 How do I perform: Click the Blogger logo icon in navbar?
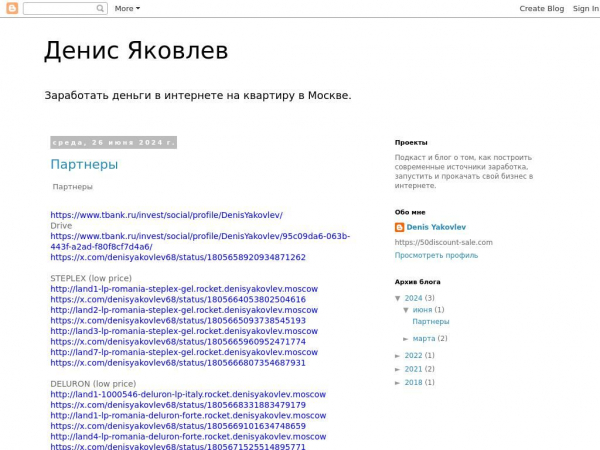(12, 8)
